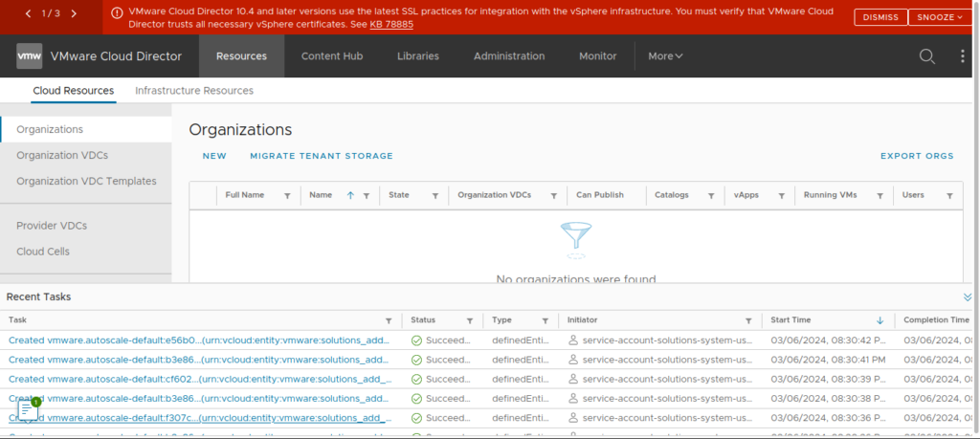Click the Name column sort arrow
The height and width of the screenshot is (439, 980).
350,195
